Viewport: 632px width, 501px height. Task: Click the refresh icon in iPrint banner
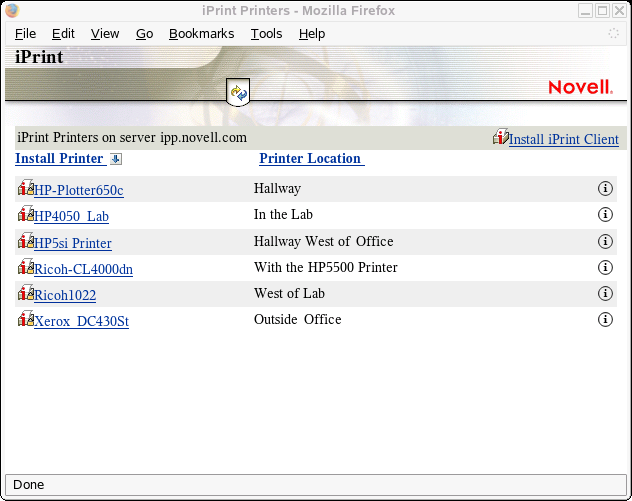click(x=238, y=93)
